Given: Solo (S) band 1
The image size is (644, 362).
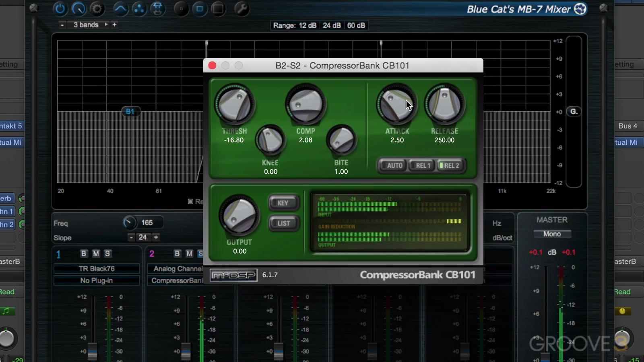Looking at the screenshot, I should tap(107, 253).
